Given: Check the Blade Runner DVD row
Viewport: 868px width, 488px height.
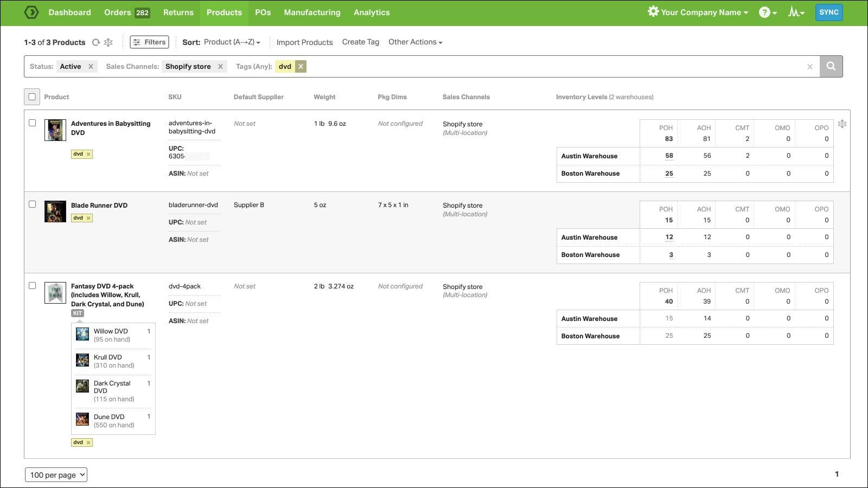Looking at the screenshot, I should tap(32, 204).
